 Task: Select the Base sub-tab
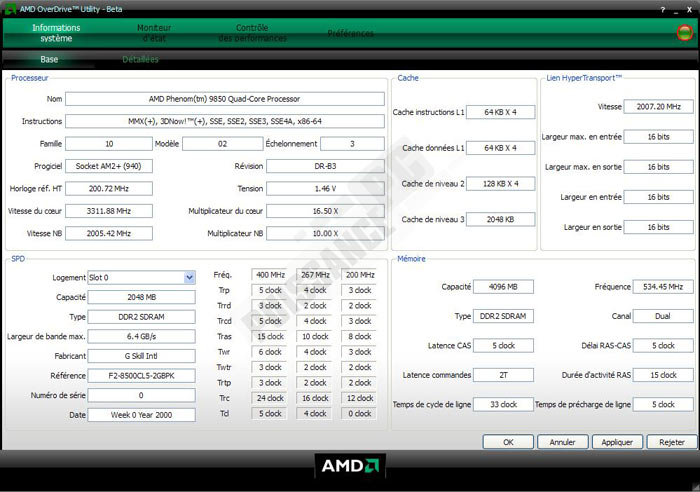click(x=49, y=59)
